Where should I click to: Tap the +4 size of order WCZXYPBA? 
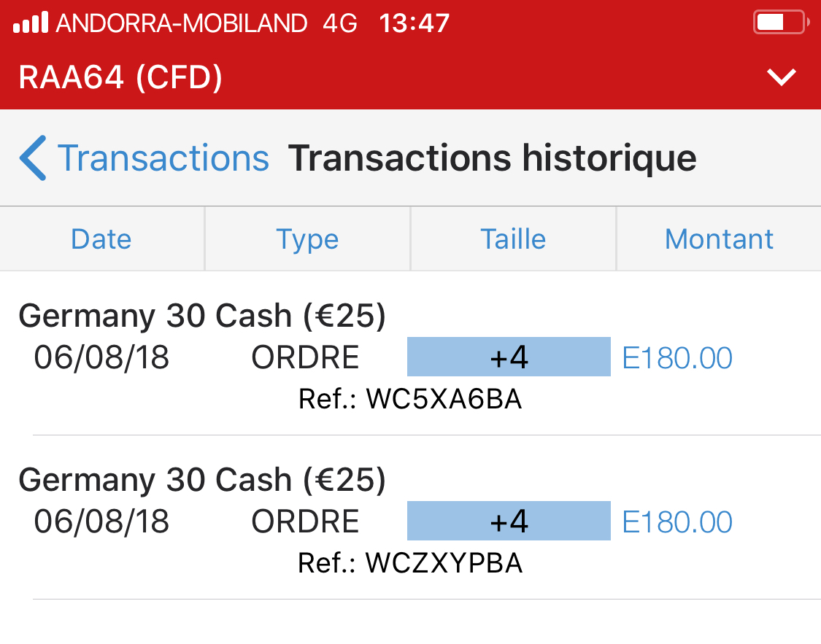[509, 521]
